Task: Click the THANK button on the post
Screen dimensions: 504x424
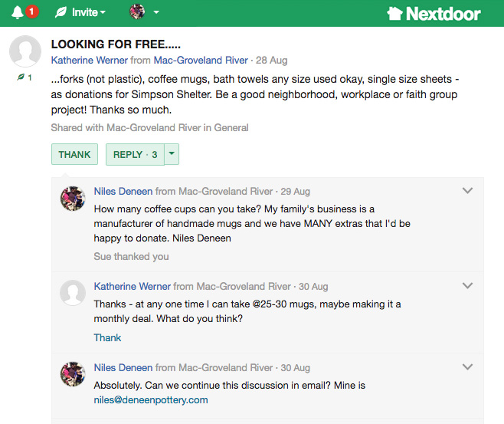Action: 74,154
